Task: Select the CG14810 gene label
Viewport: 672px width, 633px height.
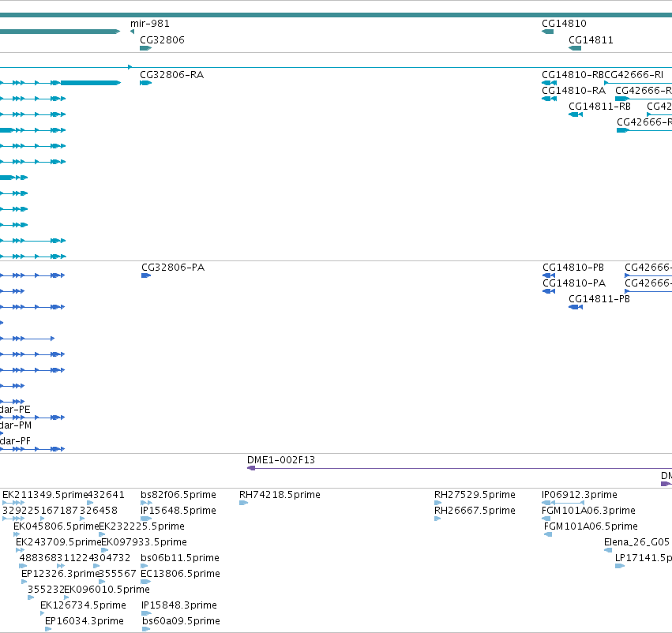Action: coord(564,24)
